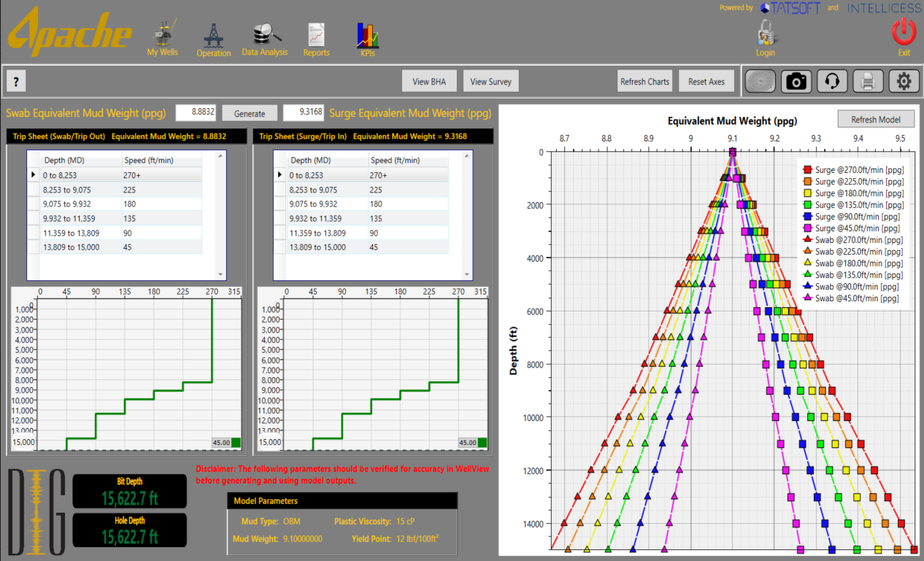Click the View BHA button

pyautogui.click(x=429, y=81)
